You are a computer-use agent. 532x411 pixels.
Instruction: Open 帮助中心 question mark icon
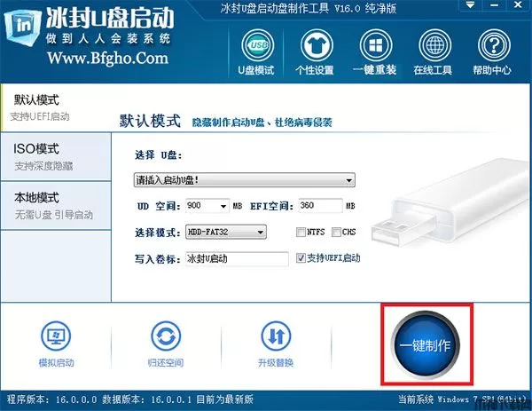(494, 45)
